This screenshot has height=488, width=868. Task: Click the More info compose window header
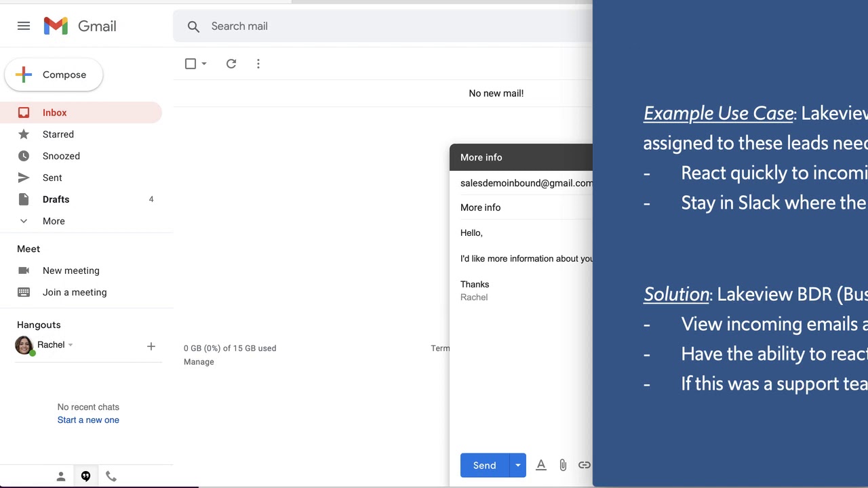521,157
